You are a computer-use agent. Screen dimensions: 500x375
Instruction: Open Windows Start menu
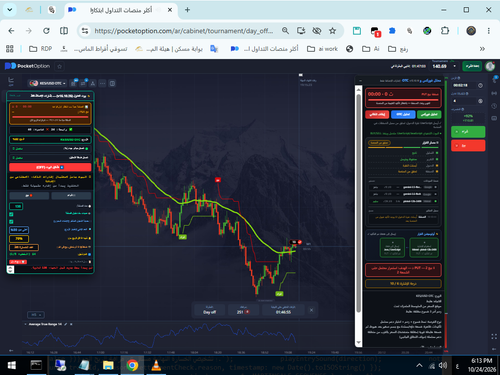click(x=11, y=366)
